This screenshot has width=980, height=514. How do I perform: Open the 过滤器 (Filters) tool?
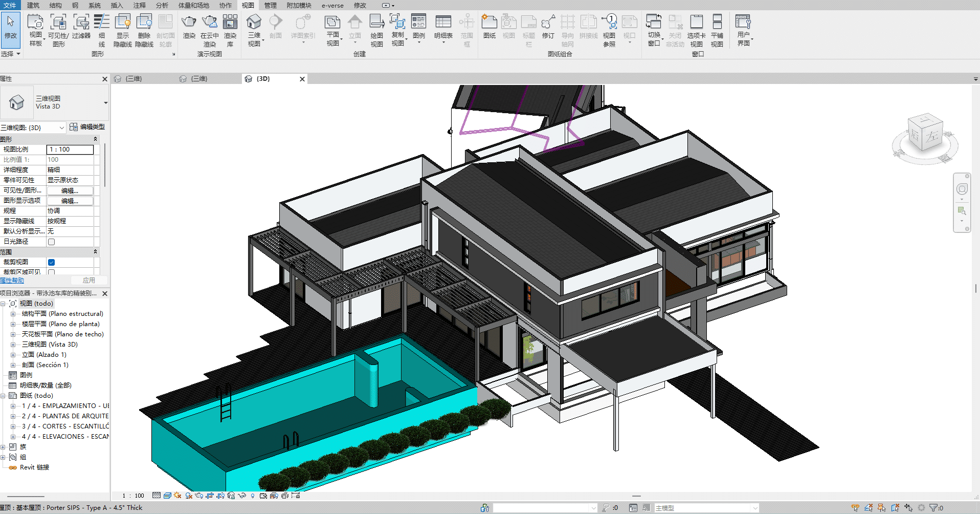[x=81, y=27]
